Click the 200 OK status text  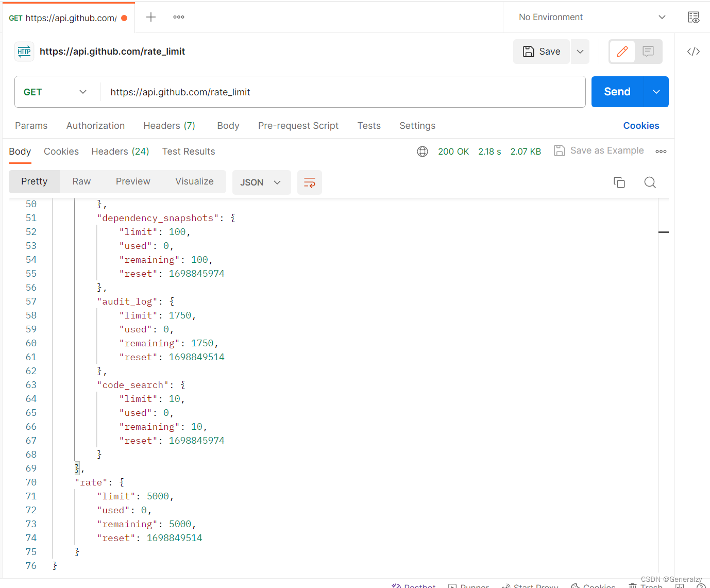453,152
